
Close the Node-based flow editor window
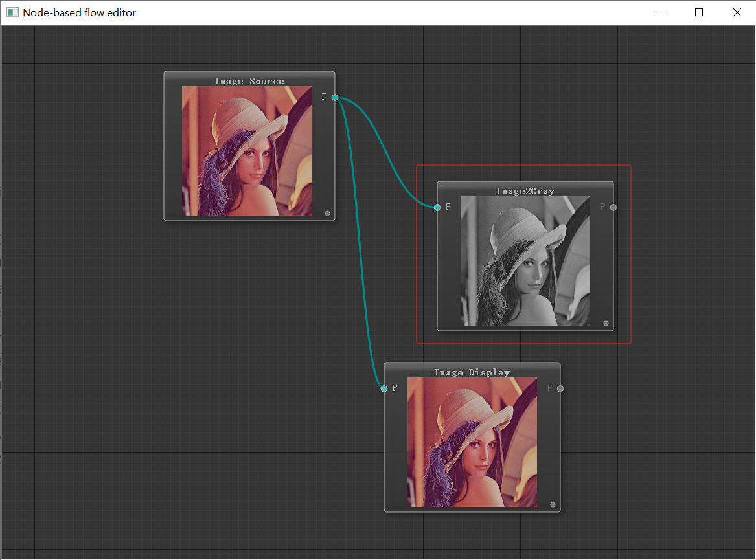tap(737, 12)
